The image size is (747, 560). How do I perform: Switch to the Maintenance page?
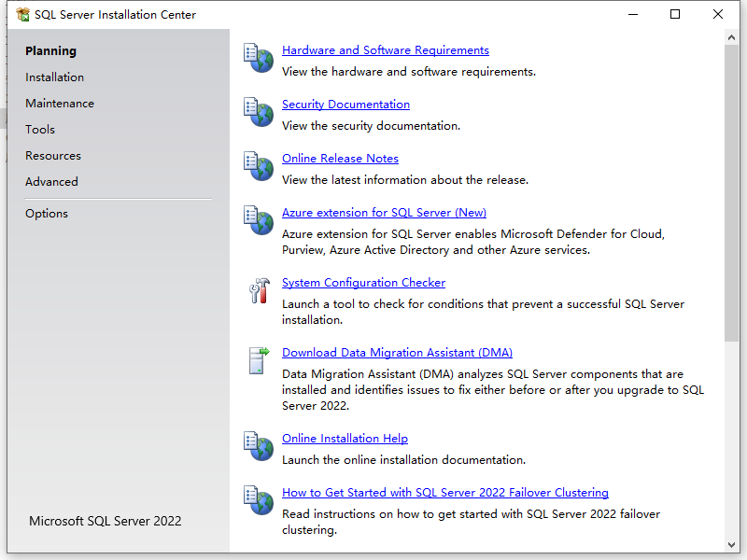tap(60, 104)
